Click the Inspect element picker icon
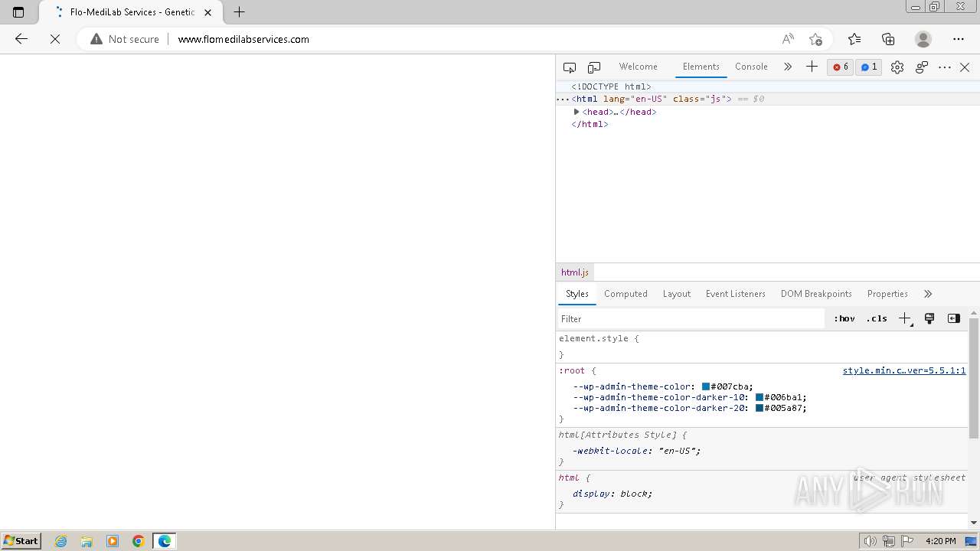The width and height of the screenshot is (980, 551). pyautogui.click(x=570, y=67)
